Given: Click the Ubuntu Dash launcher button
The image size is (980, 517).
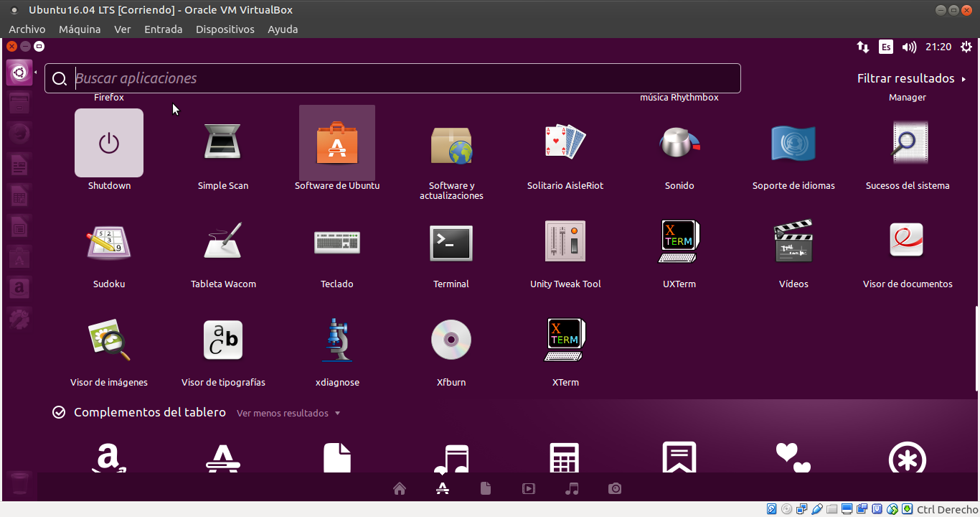Looking at the screenshot, I should [x=19, y=73].
